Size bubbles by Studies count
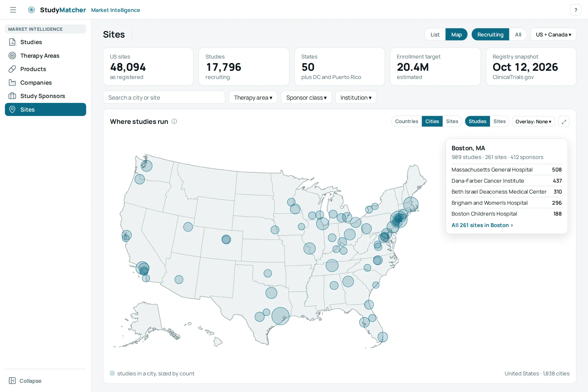 point(477,121)
